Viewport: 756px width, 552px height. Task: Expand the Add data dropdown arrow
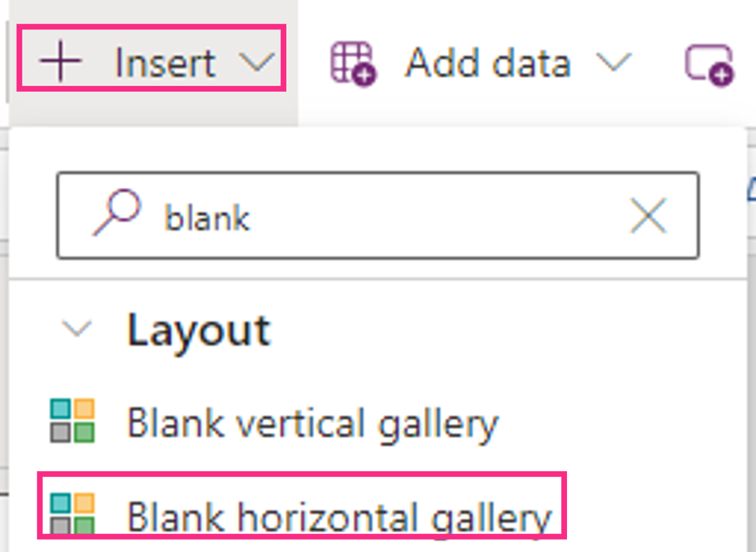click(x=613, y=61)
